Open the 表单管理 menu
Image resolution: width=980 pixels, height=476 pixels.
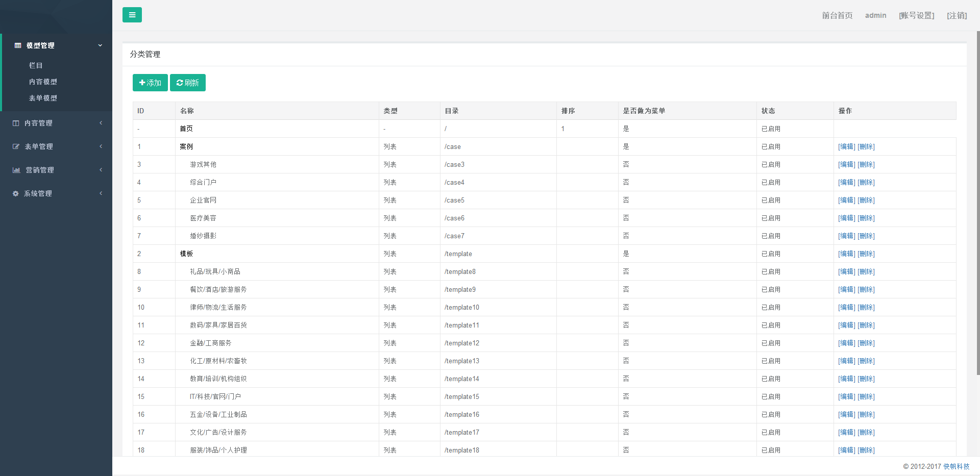[x=56, y=146]
